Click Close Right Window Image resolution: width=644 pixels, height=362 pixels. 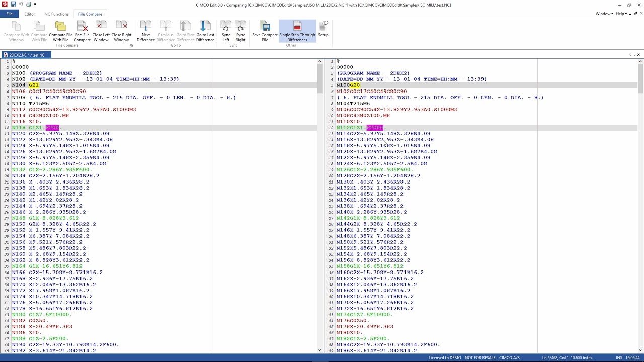click(121, 31)
